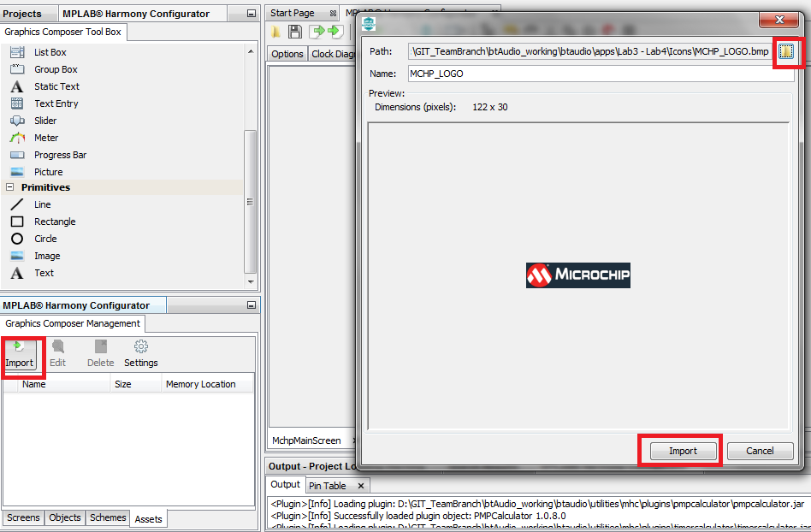
Task: Switch to the Schemes tab
Action: pos(108,517)
